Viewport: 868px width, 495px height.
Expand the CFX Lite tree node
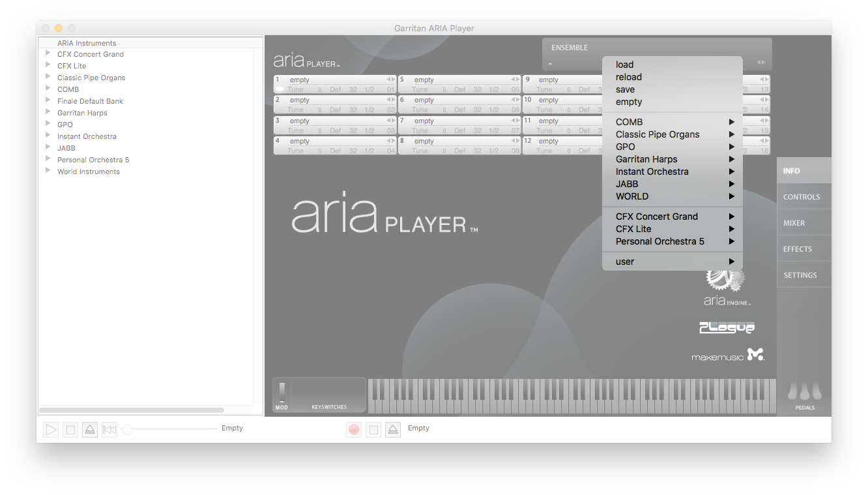[48, 65]
